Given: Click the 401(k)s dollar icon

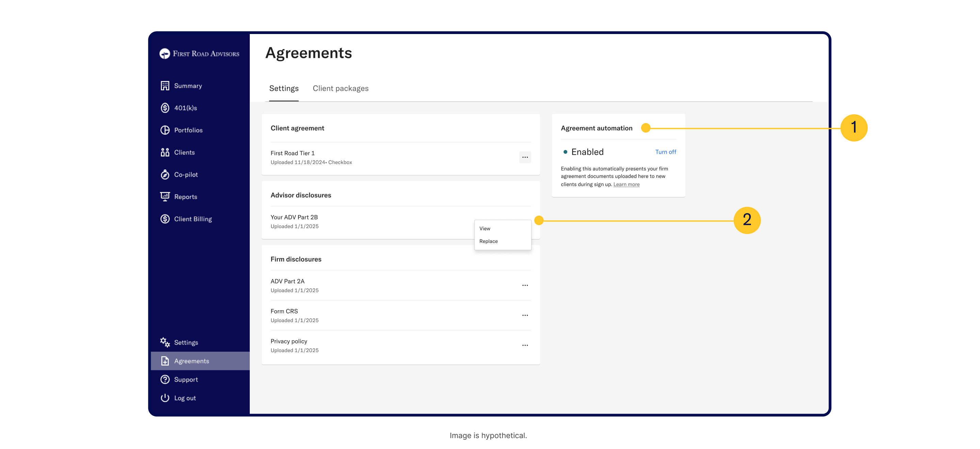Looking at the screenshot, I should pyautogui.click(x=165, y=108).
